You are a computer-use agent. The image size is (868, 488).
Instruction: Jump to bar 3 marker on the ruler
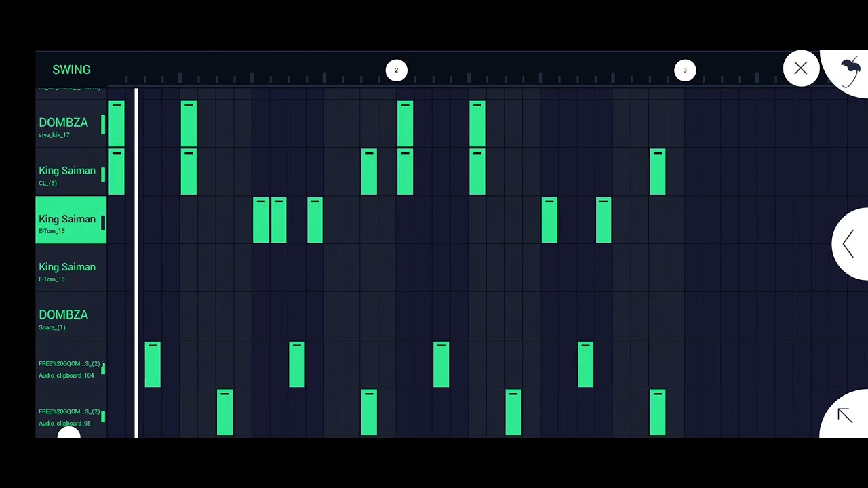pos(685,70)
